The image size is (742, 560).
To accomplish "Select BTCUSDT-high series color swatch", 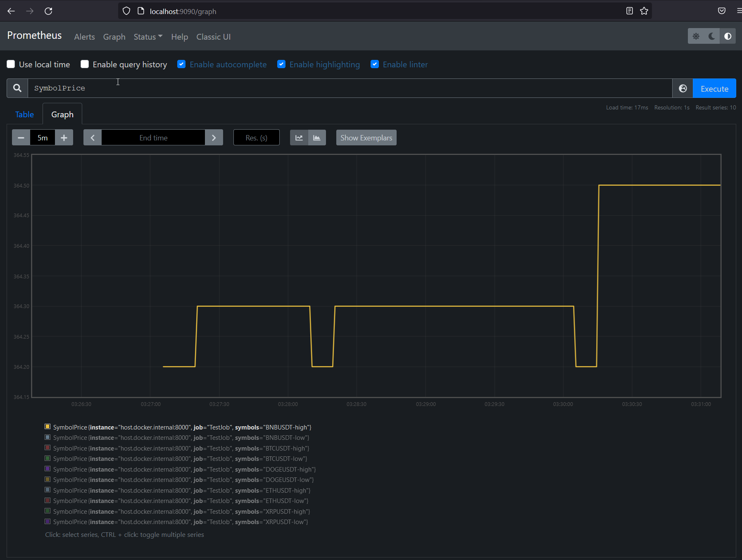I will coord(48,448).
